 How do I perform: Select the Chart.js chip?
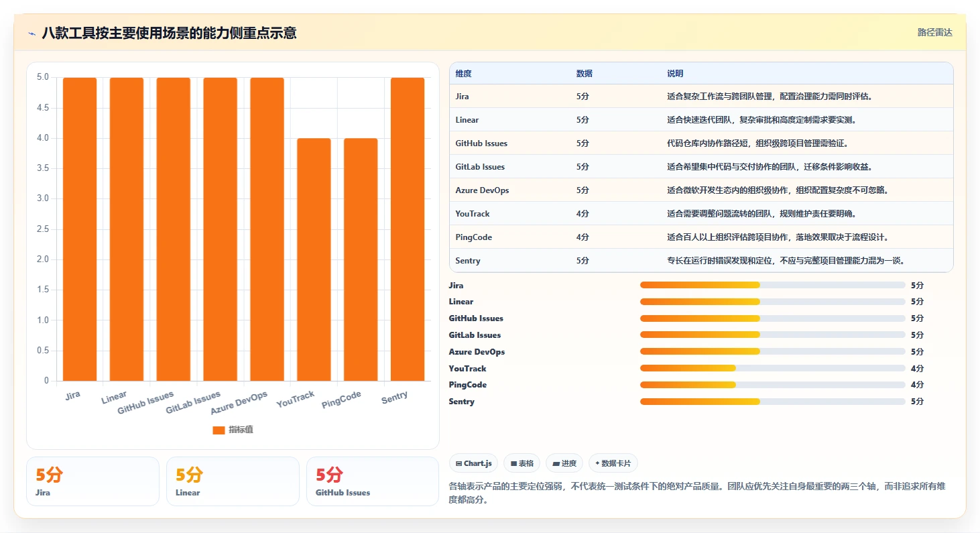(473, 463)
